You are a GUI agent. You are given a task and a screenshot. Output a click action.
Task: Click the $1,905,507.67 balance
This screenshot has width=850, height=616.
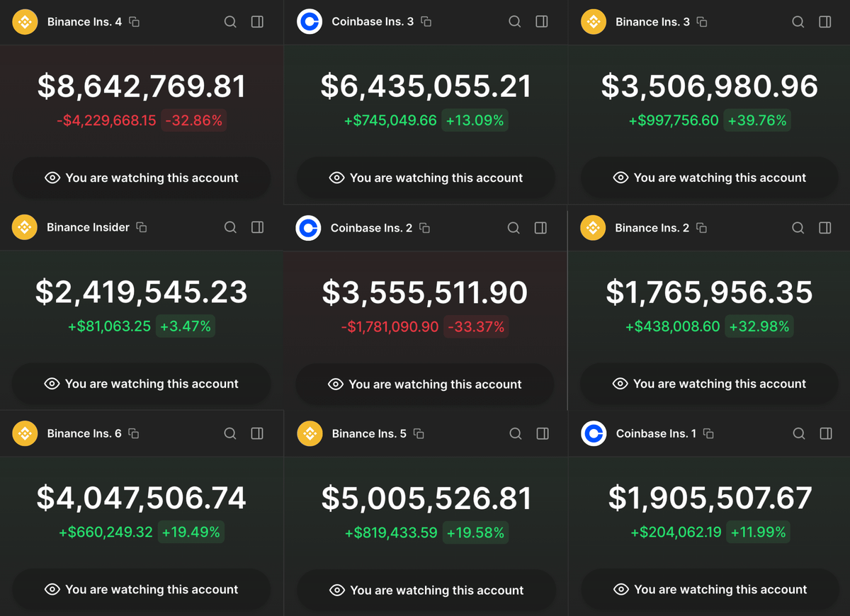[x=710, y=498]
